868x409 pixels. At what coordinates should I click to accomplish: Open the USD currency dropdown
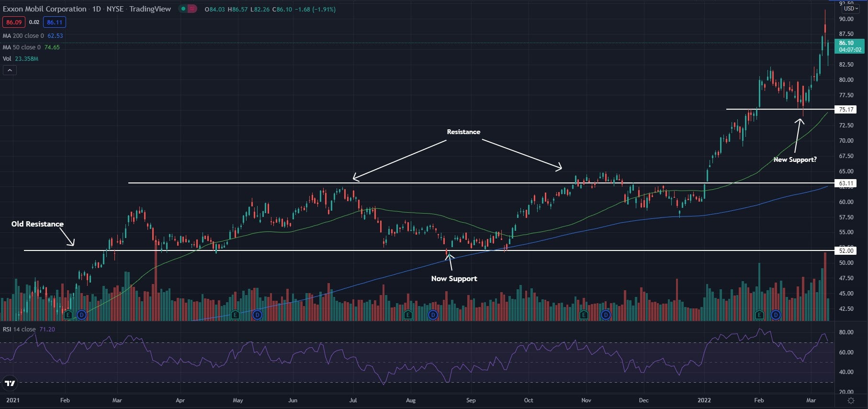(x=851, y=8)
